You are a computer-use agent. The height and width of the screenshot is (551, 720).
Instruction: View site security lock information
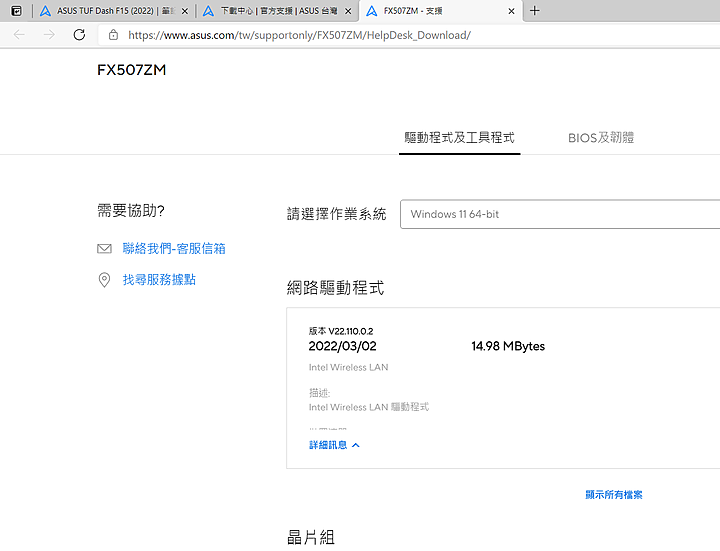click(113, 35)
